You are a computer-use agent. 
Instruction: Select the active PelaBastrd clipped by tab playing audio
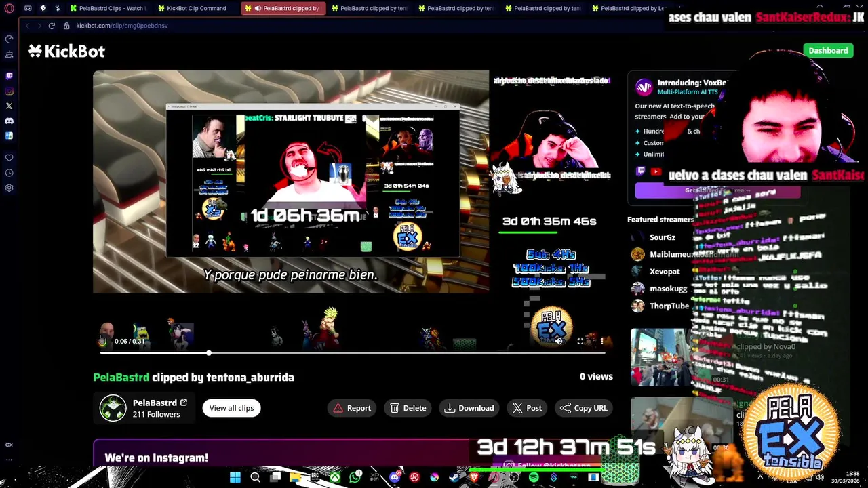point(283,8)
